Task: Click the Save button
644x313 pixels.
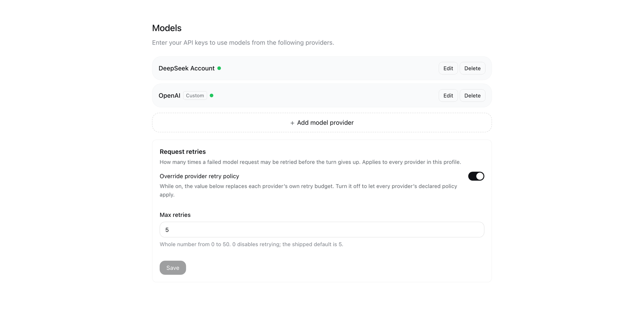Action: [173, 268]
